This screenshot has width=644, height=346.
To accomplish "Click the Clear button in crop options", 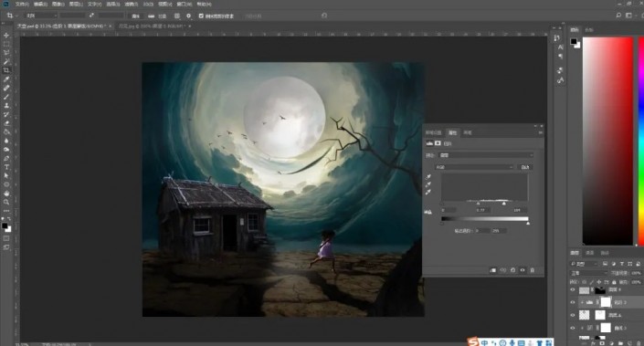I will 135,16.
